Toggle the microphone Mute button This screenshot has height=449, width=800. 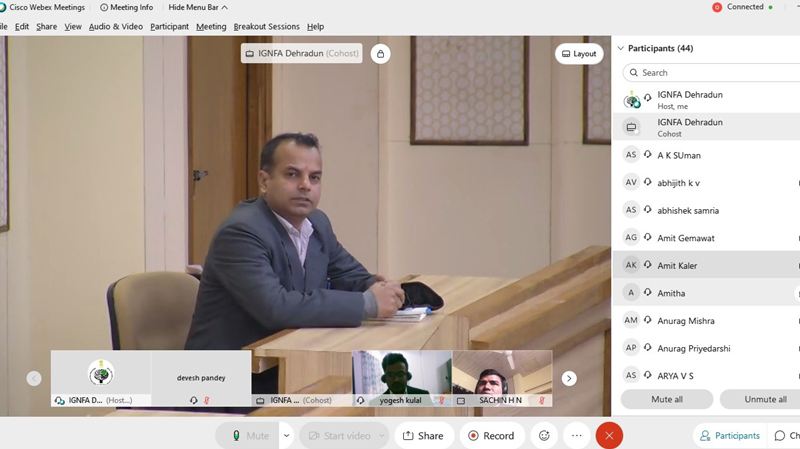249,436
